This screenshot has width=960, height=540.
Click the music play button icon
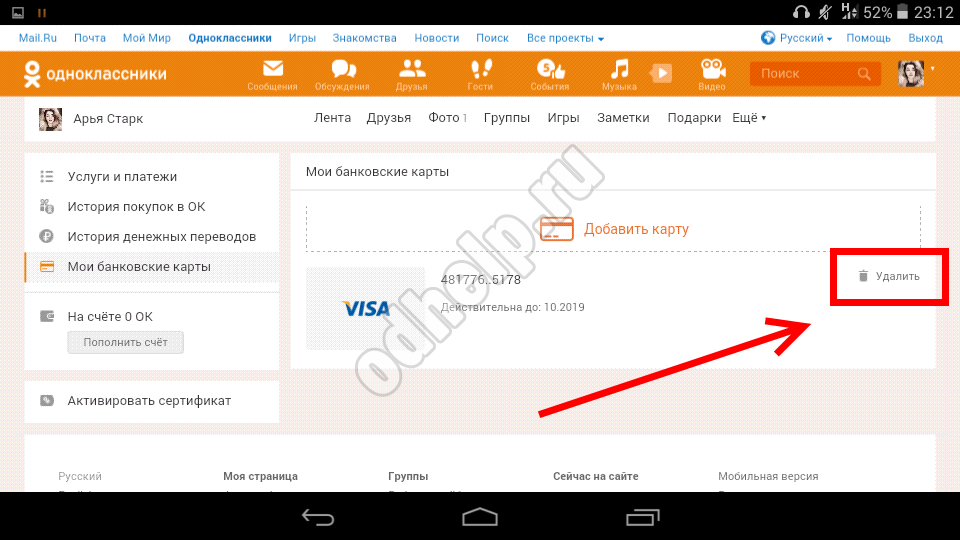[661, 73]
